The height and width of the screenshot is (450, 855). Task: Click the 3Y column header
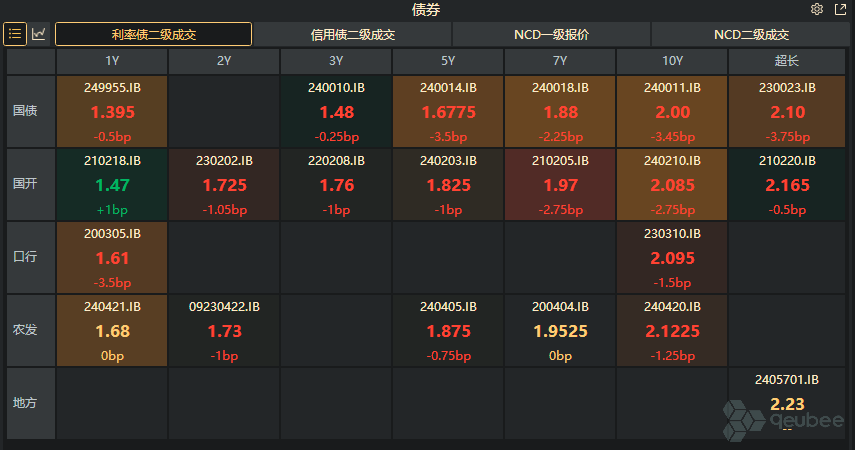point(336,61)
